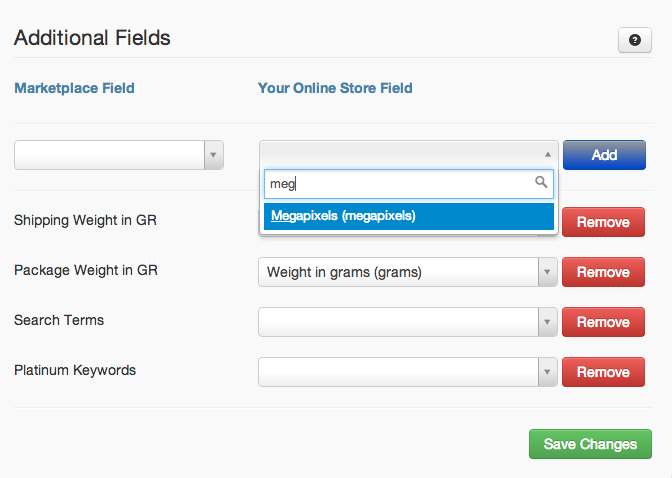This screenshot has width=672, height=478.
Task: Click the Your Online Store Field header
Action: 335,88
